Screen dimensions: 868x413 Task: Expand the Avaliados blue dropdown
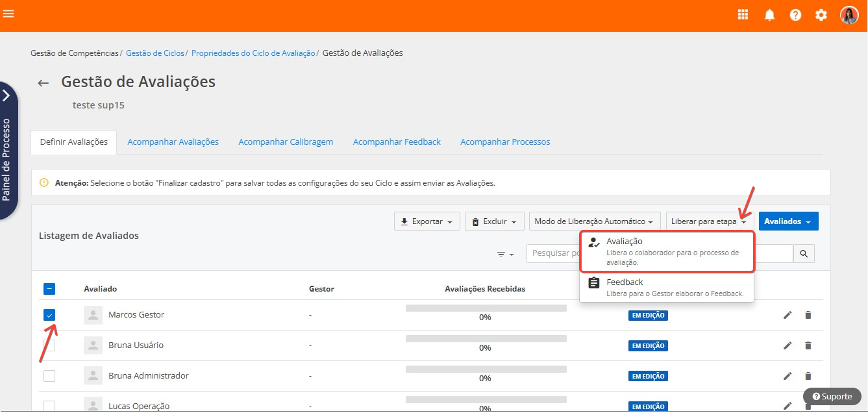point(788,221)
